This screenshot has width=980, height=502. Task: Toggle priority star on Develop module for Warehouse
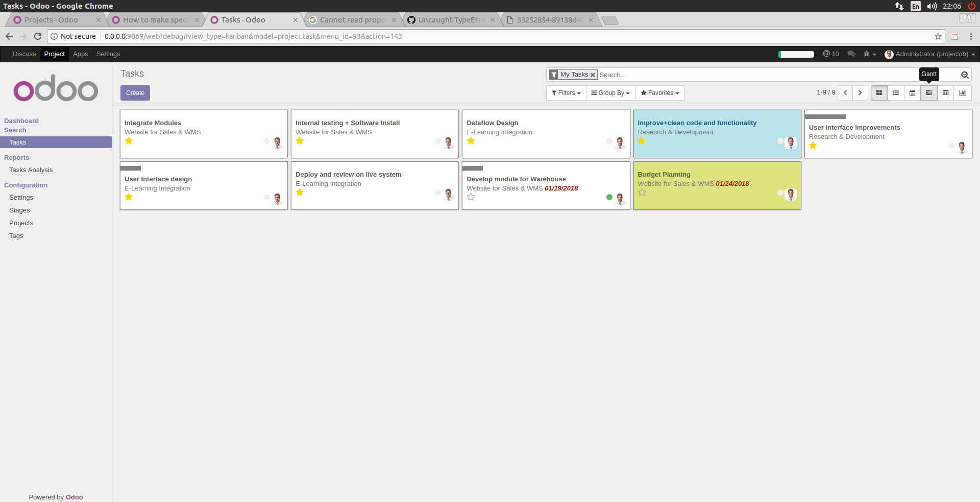pos(471,197)
